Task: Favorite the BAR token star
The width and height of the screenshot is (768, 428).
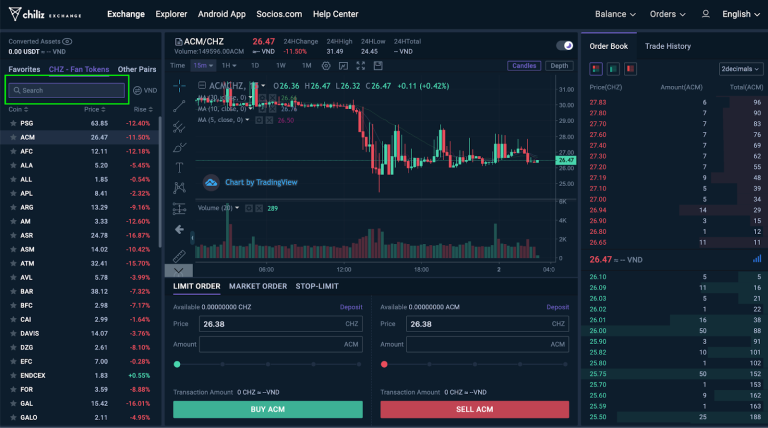Action: click(13, 291)
